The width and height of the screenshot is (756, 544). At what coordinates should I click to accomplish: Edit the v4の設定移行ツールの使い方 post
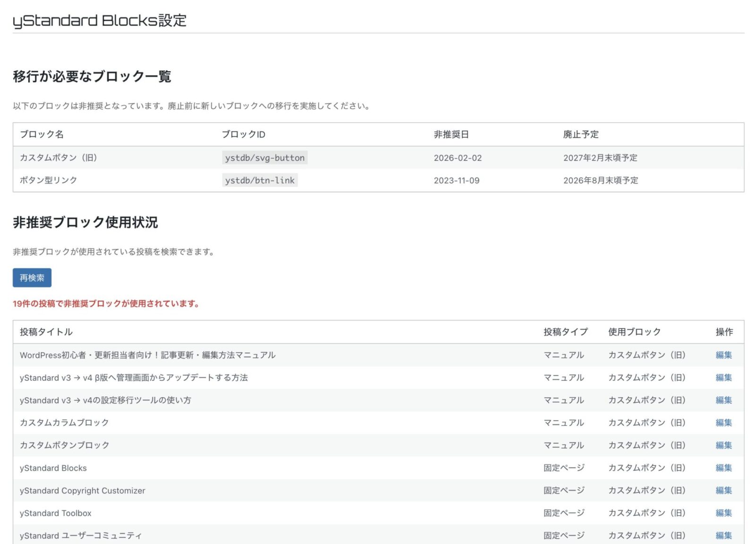coord(723,400)
